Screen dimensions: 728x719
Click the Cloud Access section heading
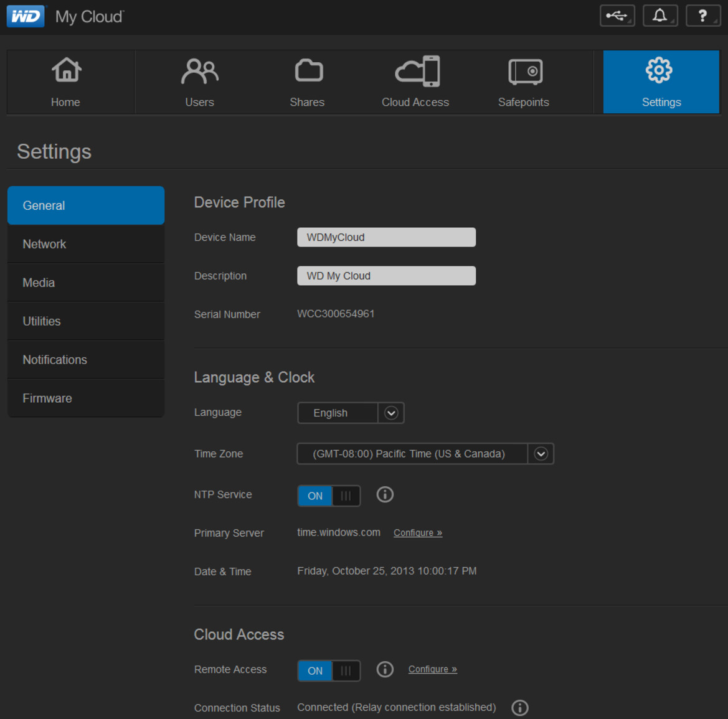[239, 634]
